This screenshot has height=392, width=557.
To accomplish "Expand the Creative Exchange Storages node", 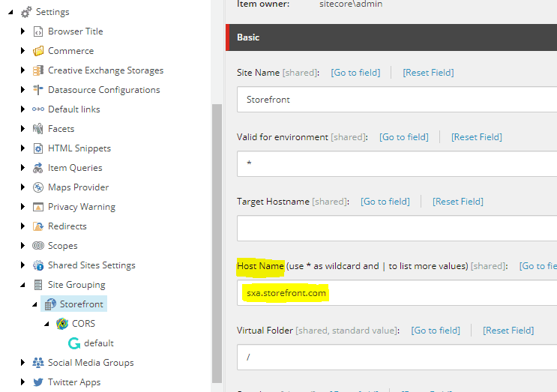I will pos(22,70).
